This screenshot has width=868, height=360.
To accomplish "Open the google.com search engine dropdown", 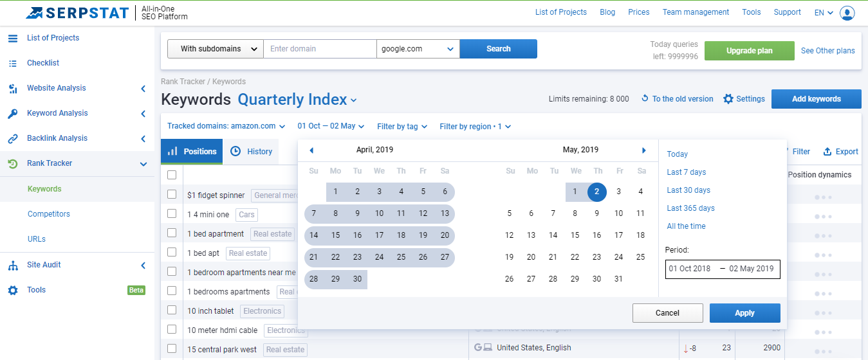I will pyautogui.click(x=418, y=49).
